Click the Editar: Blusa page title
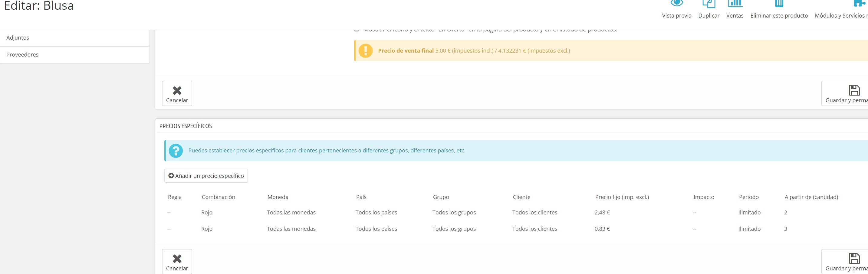 (x=39, y=6)
